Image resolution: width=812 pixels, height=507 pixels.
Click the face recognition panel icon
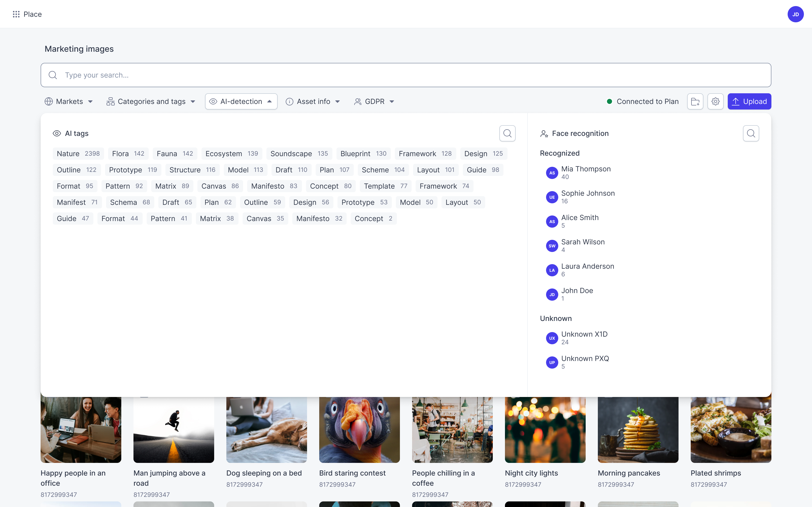click(x=544, y=133)
